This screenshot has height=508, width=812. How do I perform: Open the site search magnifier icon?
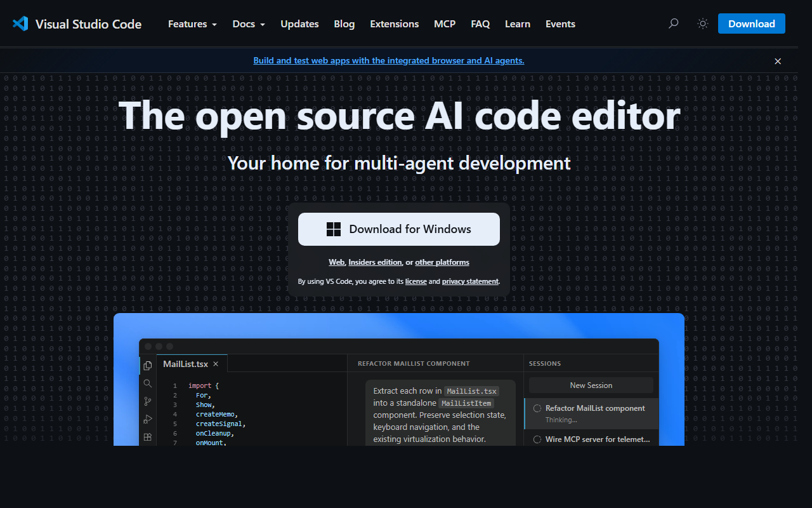point(674,23)
